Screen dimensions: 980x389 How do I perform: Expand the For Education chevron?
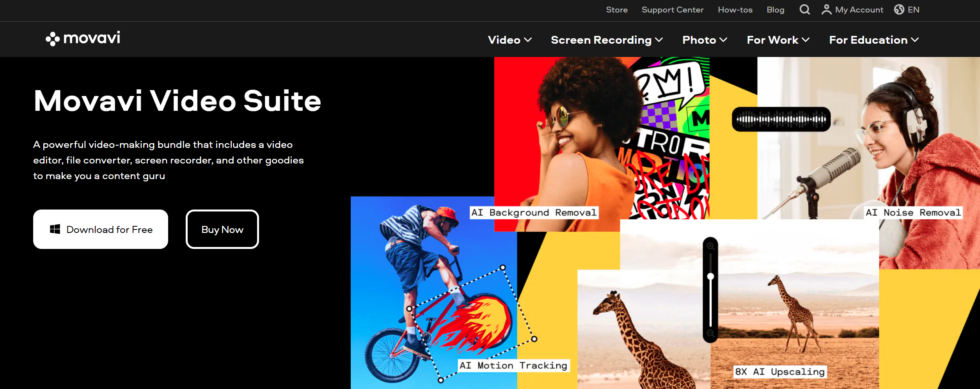click(x=915, y=40)
